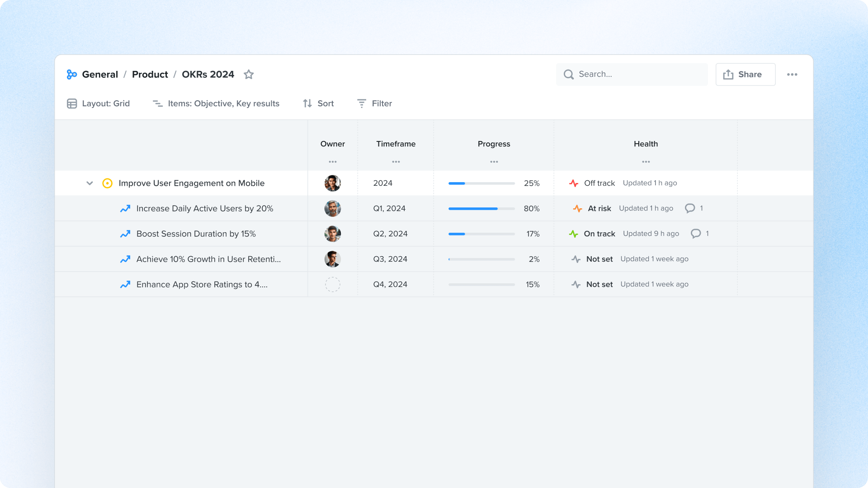Click the app logo beside General

[x=71, y=75]
